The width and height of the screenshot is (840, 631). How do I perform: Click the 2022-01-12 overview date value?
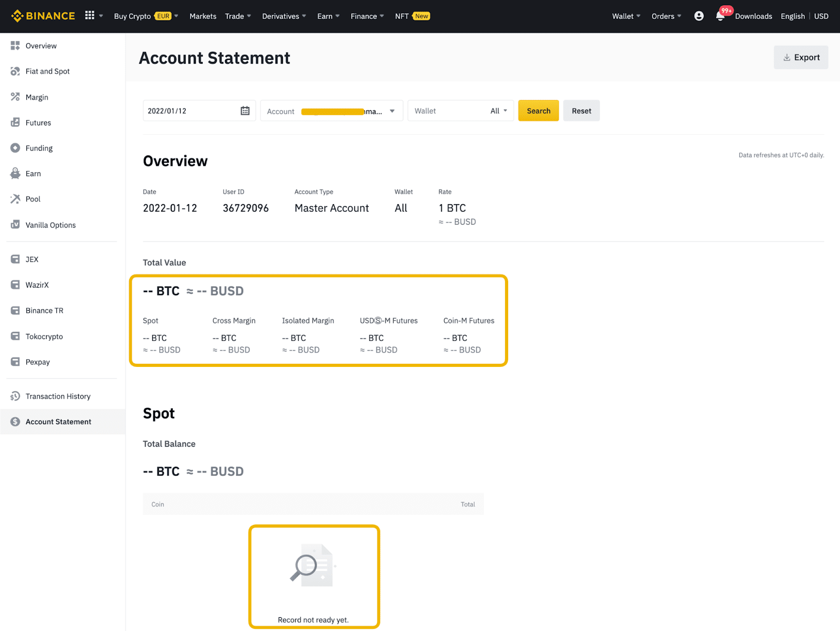[170, 208]
